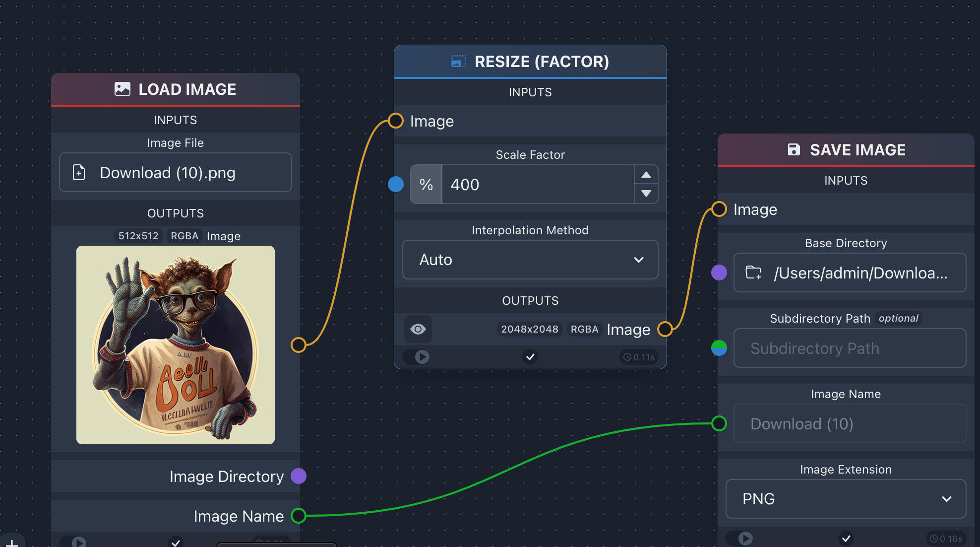Click the Resize node Image input handle
The image size is (980, 547).
point(396,121)
